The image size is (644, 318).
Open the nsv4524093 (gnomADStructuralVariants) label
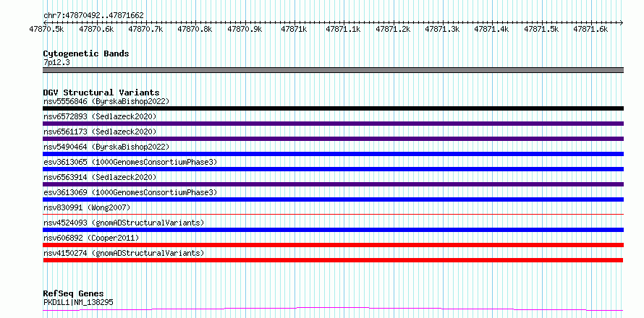click(124, 223)
